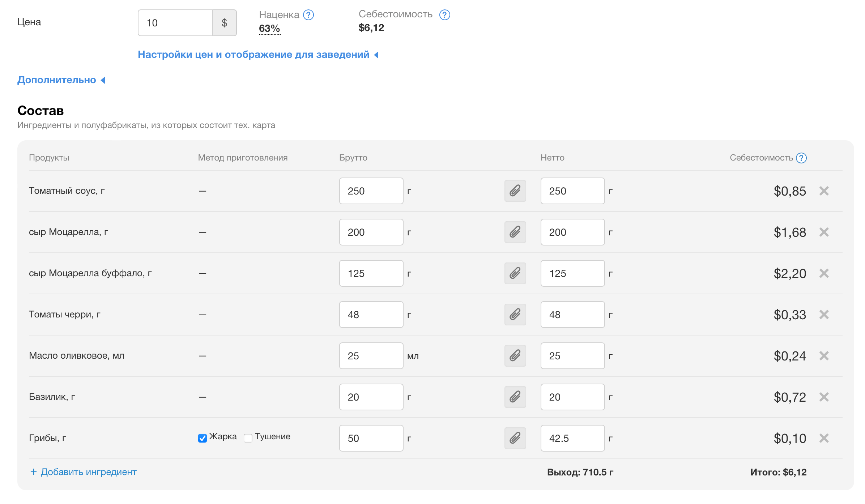The height and width of the screenshot is (504, 865).
Task: Click нетто field showing 42.5
Action: tap(572, 438)
